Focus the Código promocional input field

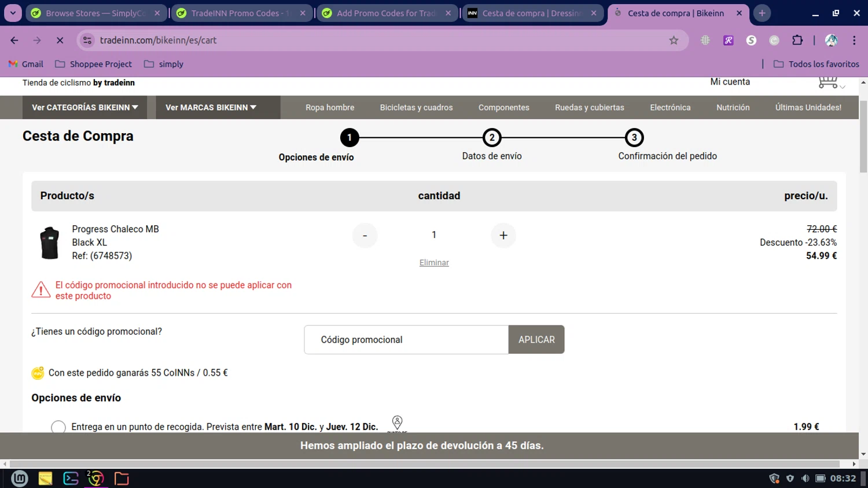click(x=406, y=339)
